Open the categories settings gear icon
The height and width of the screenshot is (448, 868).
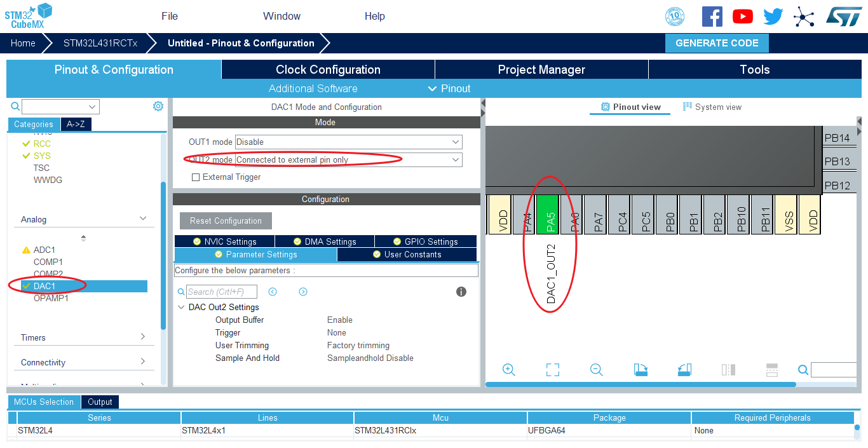point(158,106)
